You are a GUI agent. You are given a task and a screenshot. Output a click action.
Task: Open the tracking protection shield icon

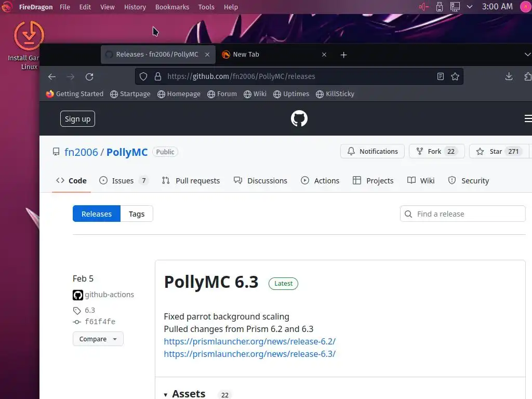click(143, 77)
